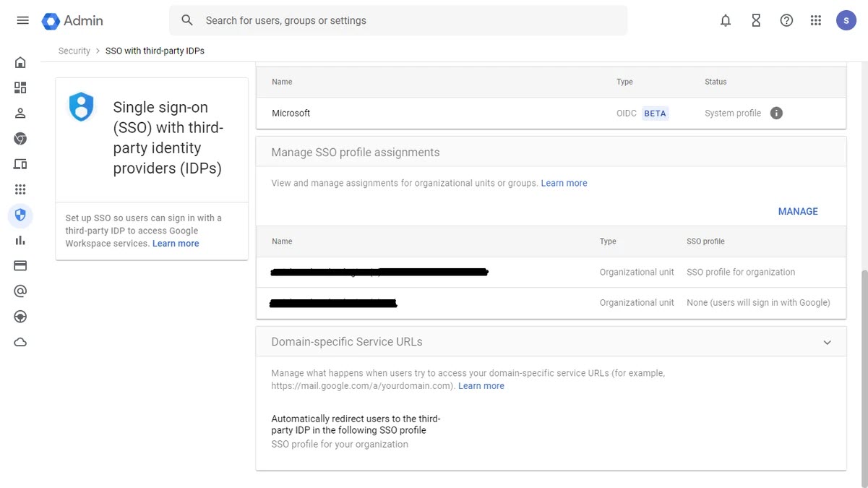Open Apps grid sidebar icon
This screenshot has width=868, height=488.
20,189
